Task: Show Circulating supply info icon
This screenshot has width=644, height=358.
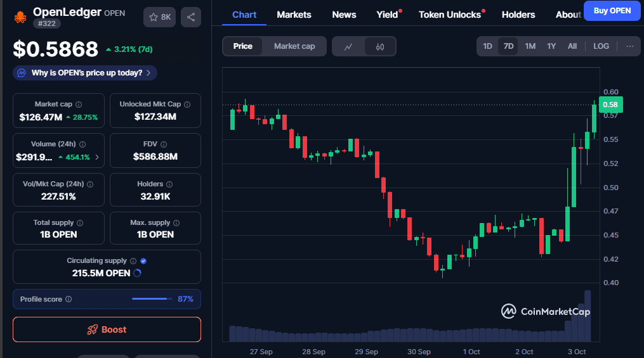Action: pos(133,261)
